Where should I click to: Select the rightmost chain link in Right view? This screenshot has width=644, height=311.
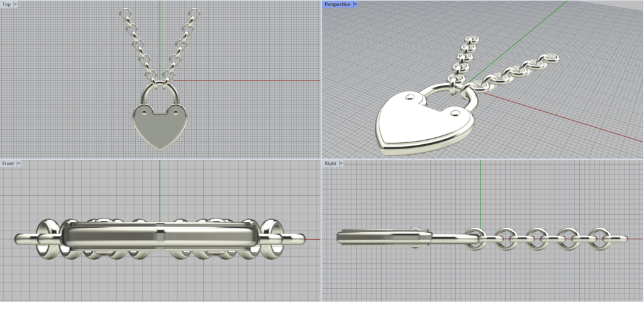point(602,238)
